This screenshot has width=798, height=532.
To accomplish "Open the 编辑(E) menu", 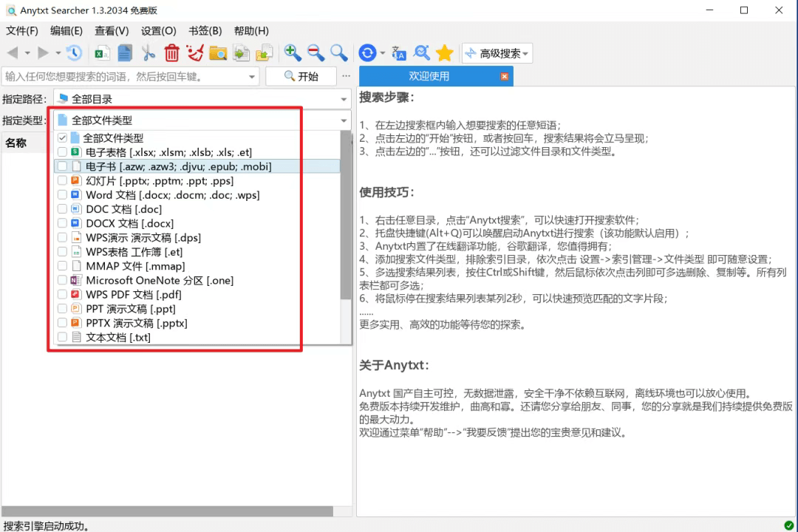I will point(66,31).
